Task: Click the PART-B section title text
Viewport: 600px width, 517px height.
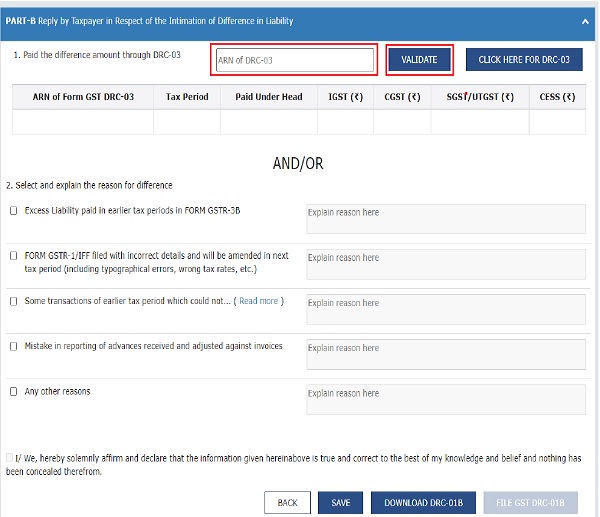Action: 149,21
